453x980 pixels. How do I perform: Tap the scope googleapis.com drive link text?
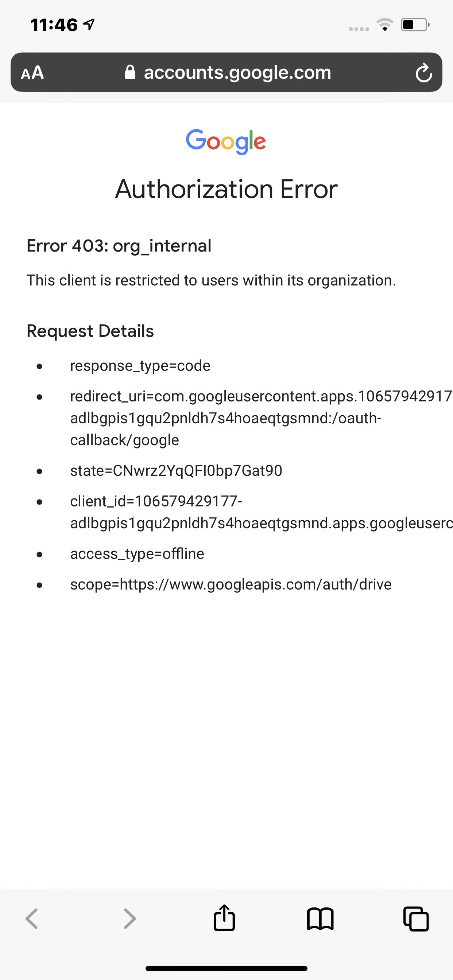230,584
